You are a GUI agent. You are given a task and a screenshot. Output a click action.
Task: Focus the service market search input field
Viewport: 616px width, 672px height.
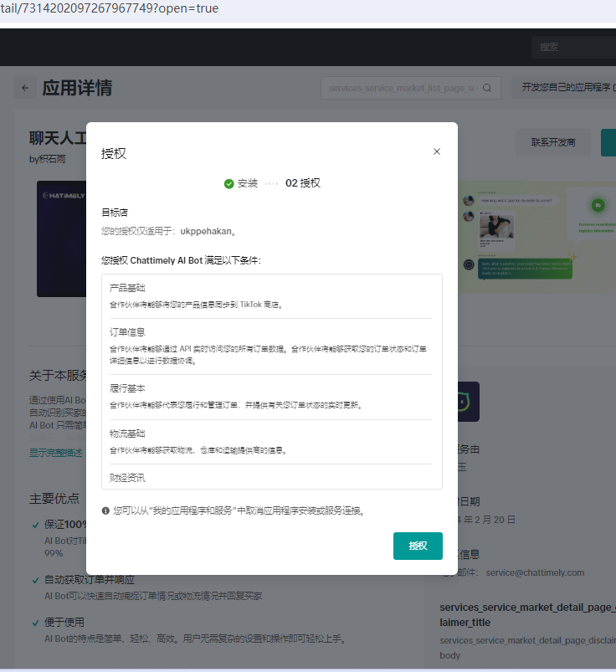pos(411,88)
